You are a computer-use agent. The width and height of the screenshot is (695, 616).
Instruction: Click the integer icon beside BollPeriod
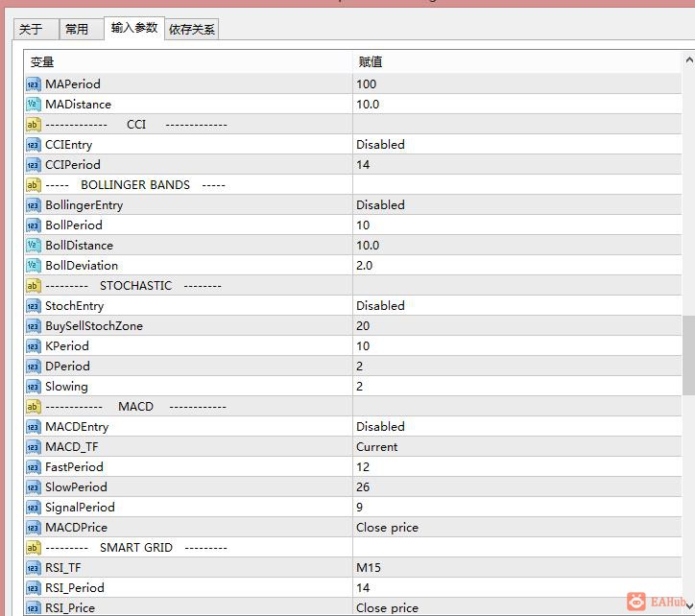coord(34,225)
